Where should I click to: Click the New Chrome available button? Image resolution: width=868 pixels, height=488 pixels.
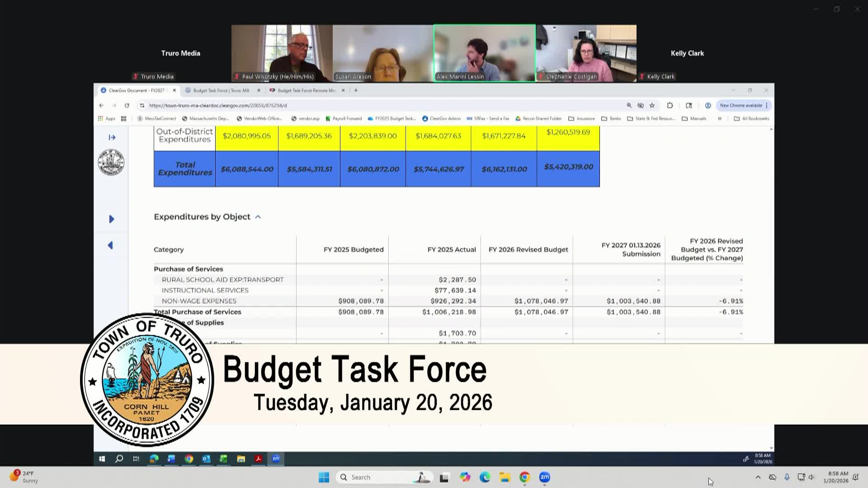(x=742, y=105)
